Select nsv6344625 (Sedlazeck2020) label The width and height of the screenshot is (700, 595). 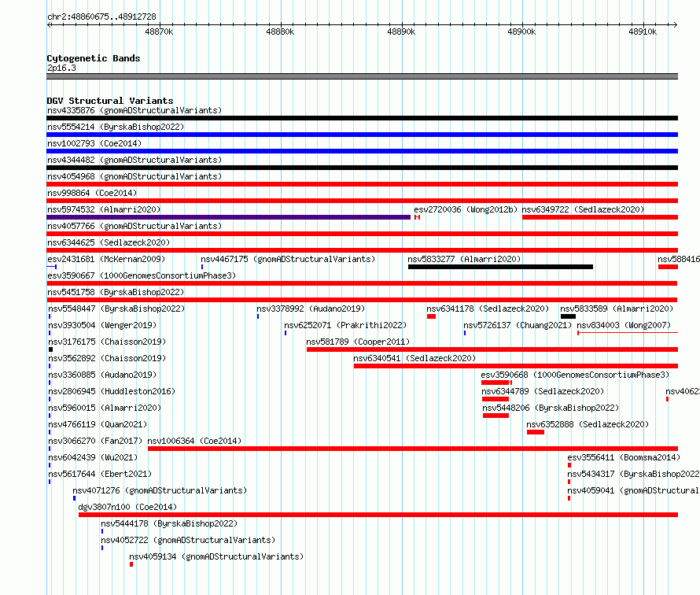pos(109,242)
